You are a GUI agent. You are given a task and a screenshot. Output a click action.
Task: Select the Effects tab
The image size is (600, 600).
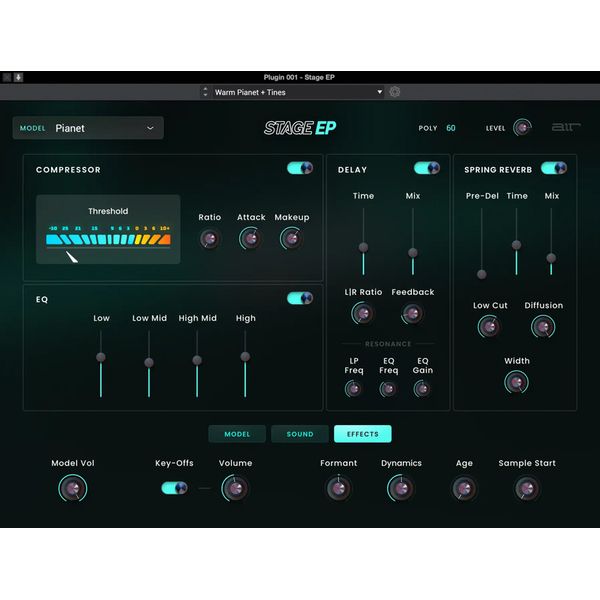coord(363,434)
